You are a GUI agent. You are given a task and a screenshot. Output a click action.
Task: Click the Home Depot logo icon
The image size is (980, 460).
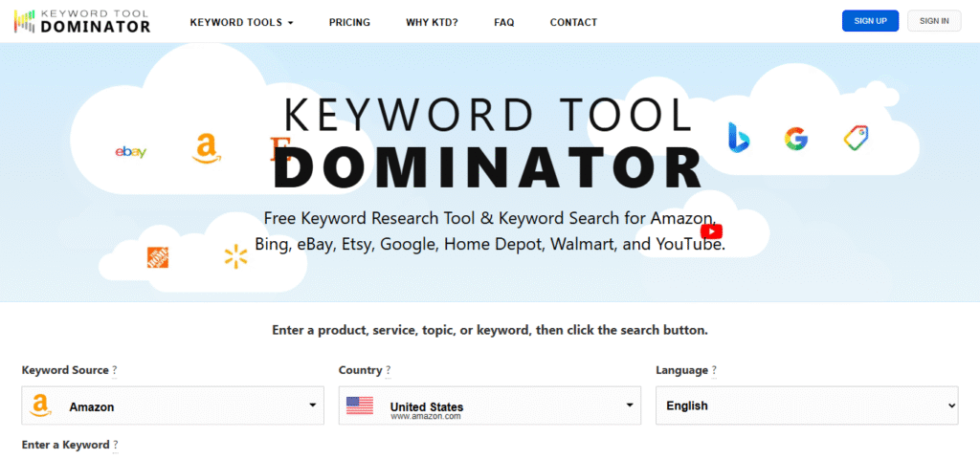(x=158, y=256)
